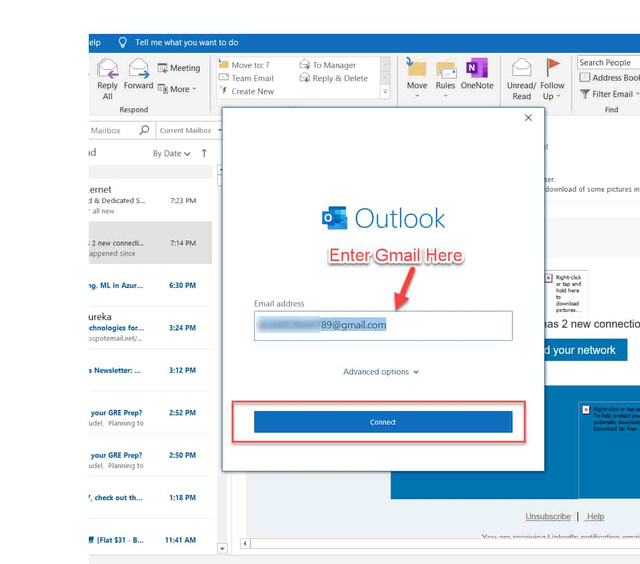Open the 7:14 PM new connections email
This screenshot has width=640, height=564.
[x=150, y=243]
